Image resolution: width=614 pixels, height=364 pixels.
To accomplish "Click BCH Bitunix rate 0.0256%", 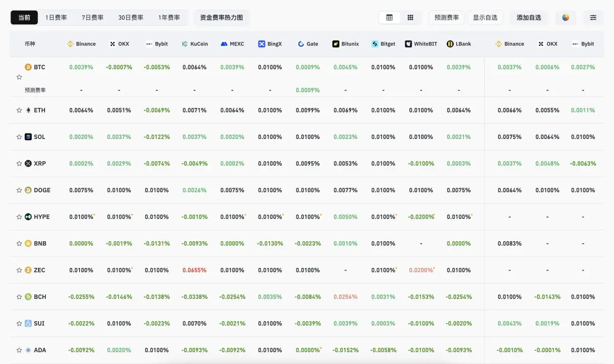I will 345,297.
